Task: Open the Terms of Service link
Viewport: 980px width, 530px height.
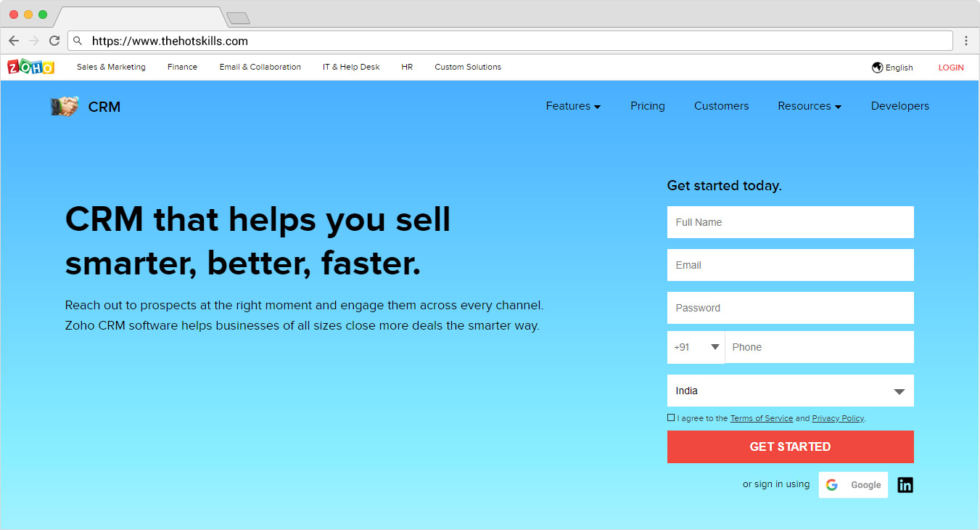Action: 762,418
